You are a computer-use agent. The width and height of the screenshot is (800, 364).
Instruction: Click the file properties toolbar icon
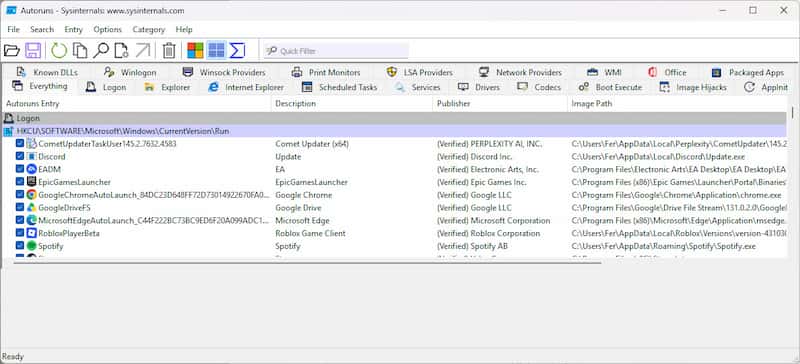tap(121, 51)
